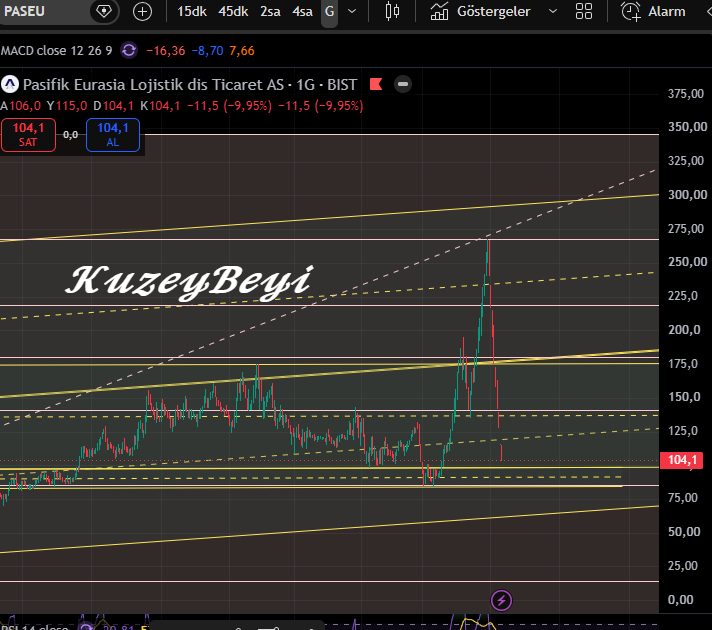Open the Göstergeler indicators icon
The height and width of the screenshot is (630, 712).
[440, 11]
